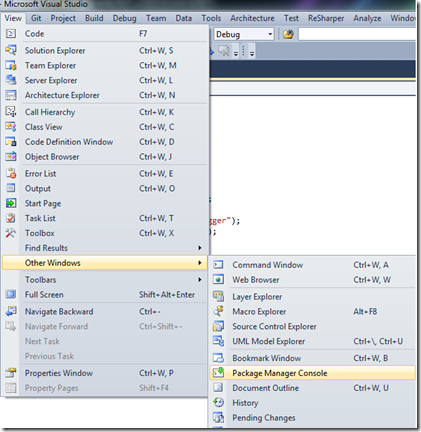Viewport: 421px width, 432px height.
Task: Choose Macro Explorer menu entry
Action: (313, 311)
